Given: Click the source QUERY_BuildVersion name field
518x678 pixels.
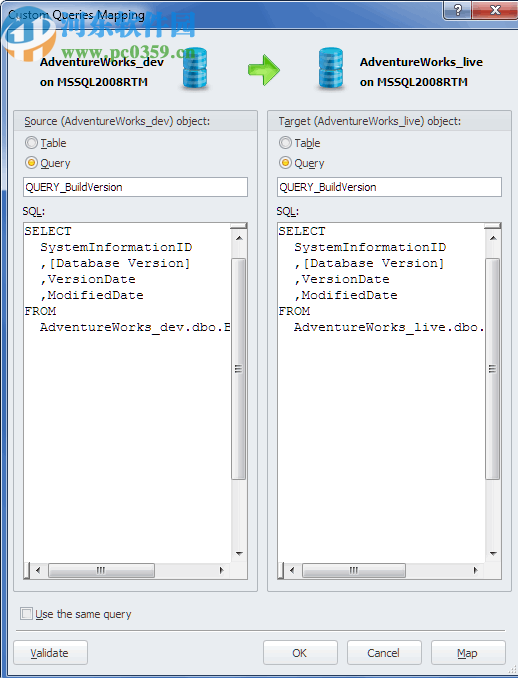Looking at the screenshot, I should click(135, 187).
